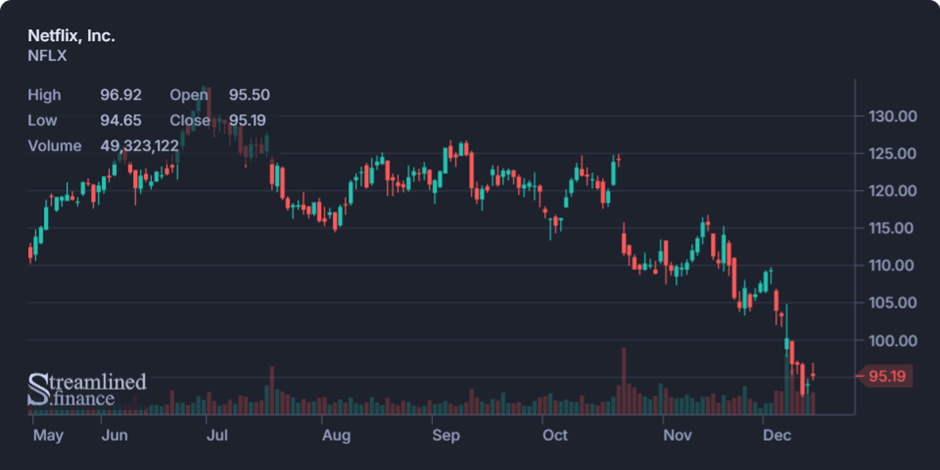
Task: Click the 120.00 price axis label
Action: pos(893,191)
